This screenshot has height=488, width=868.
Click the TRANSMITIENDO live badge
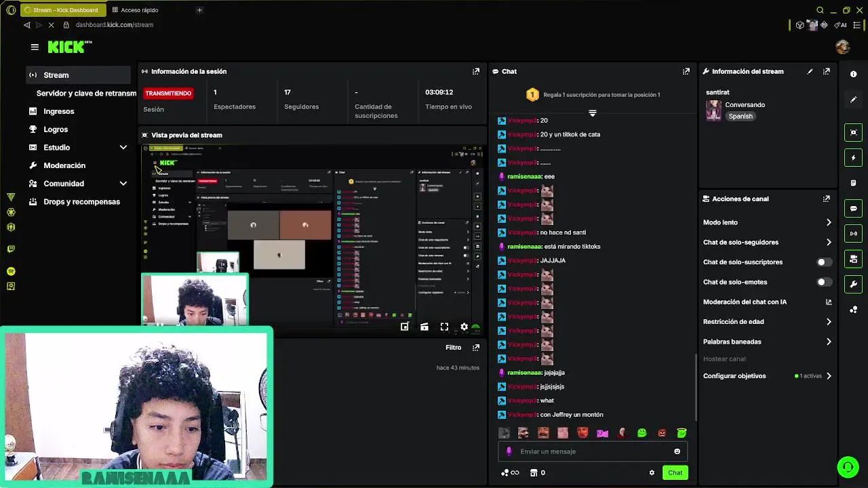168,94
